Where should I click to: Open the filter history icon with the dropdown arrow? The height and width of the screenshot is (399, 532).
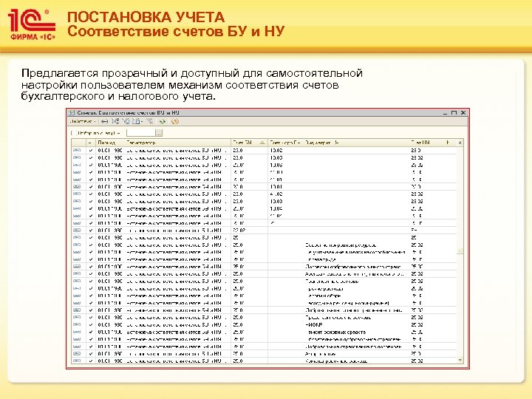pos(137,121)
